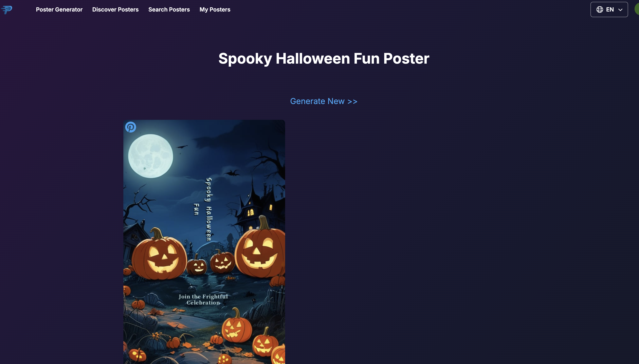This screenshot has width=639, height=364.
Task: Select the Spooky Halloween Fun Poster heading
Action: [324, 59]
